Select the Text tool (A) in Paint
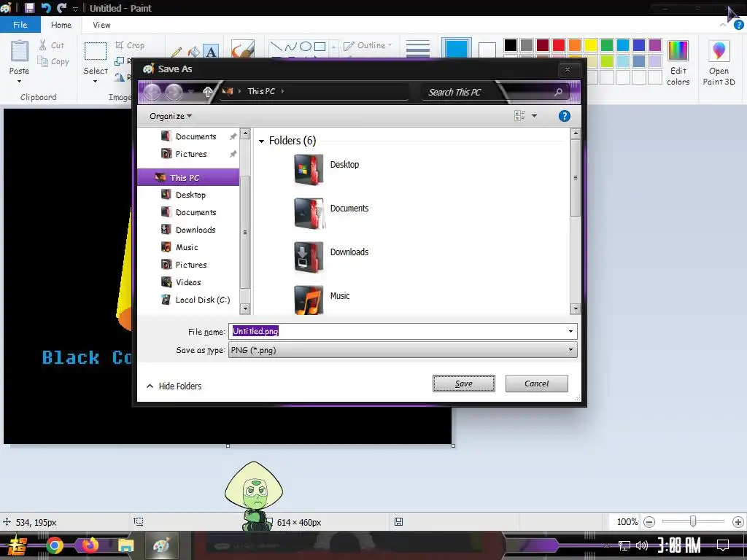Viewport: 747px width, 560px height. [x=211, y=52]
